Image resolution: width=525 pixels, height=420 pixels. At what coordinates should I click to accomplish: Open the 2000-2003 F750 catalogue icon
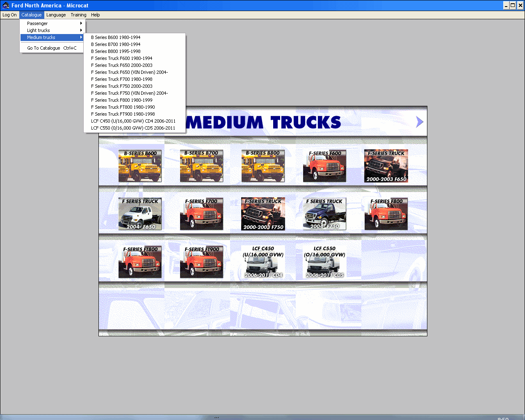(x=262, y=213)
